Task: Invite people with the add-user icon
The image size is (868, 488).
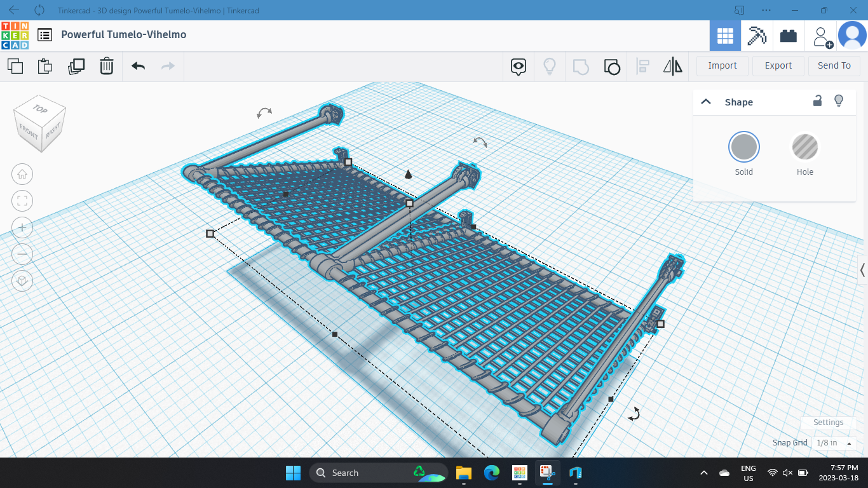Action: pyautogui.click(x=823, y=37)
